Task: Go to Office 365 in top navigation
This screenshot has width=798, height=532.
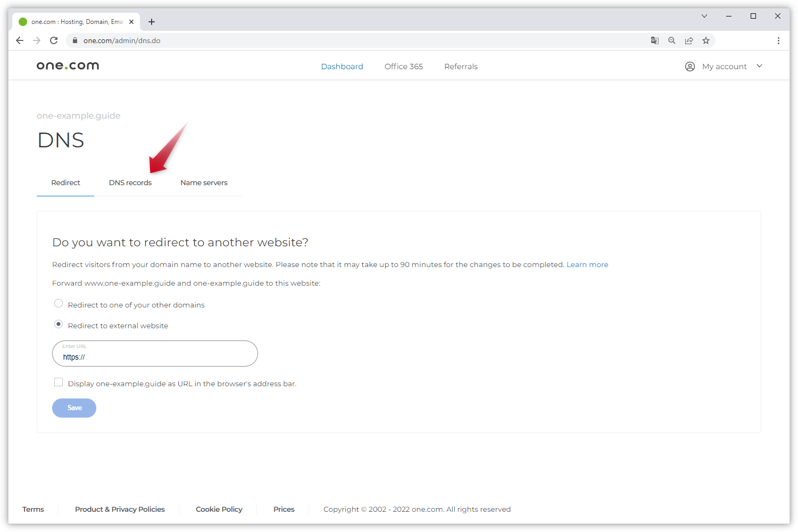Action: tap(403, 66)
